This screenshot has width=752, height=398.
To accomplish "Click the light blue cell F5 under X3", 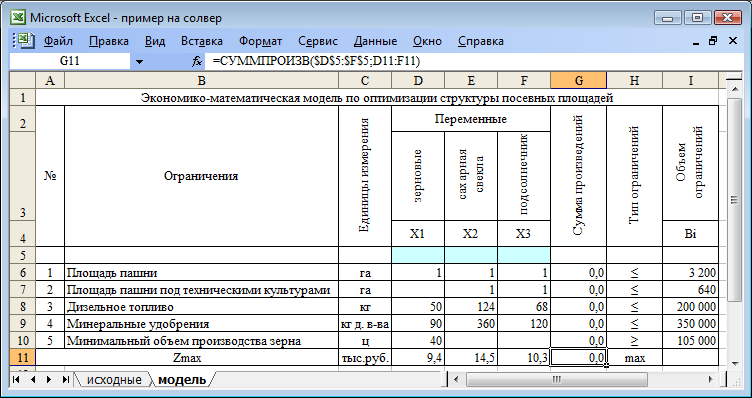I will click(524, 255).
